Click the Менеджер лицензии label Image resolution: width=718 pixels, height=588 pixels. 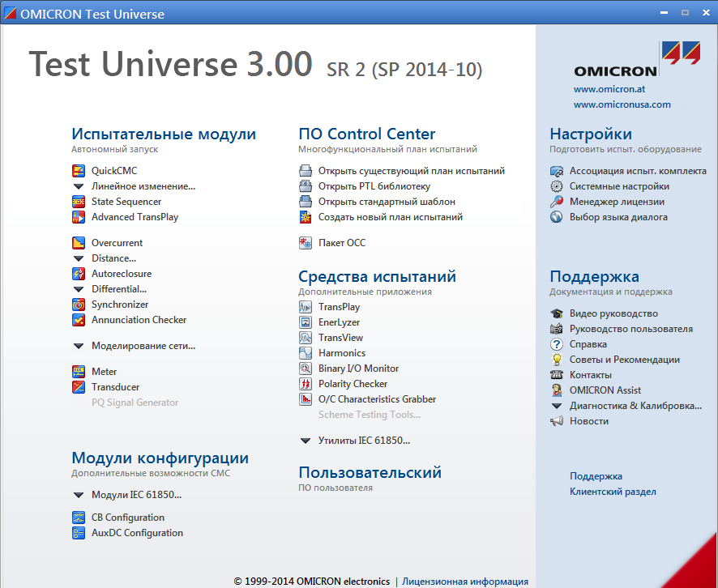click(x=617, y=202)
